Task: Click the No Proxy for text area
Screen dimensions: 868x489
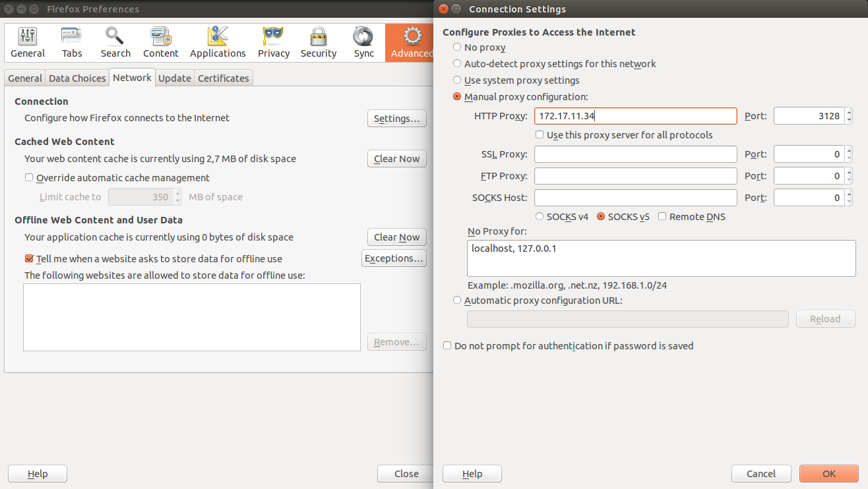Action: coord(662,258)
